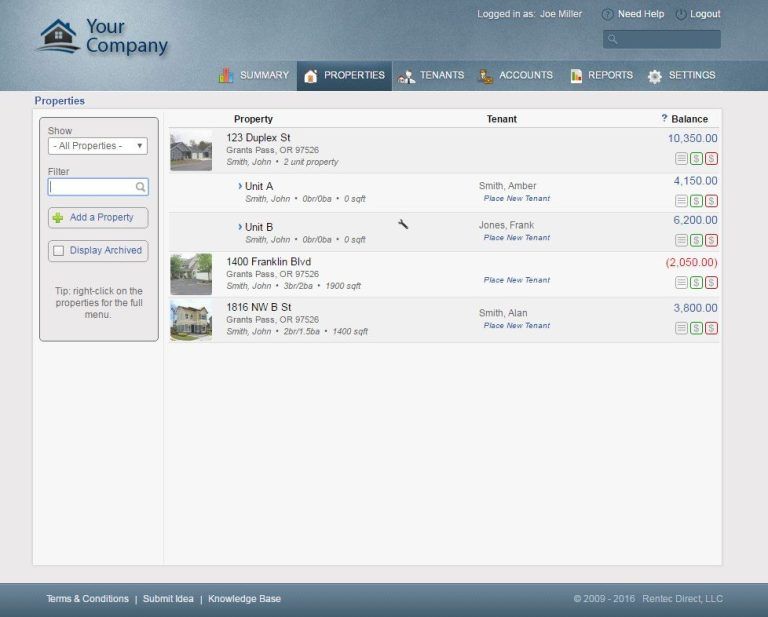Viewport: 768px width, 617px height.
Task: Click the wrench maintenance icon on Unit B
Action: pyautogui.click(x=403, y=224)
